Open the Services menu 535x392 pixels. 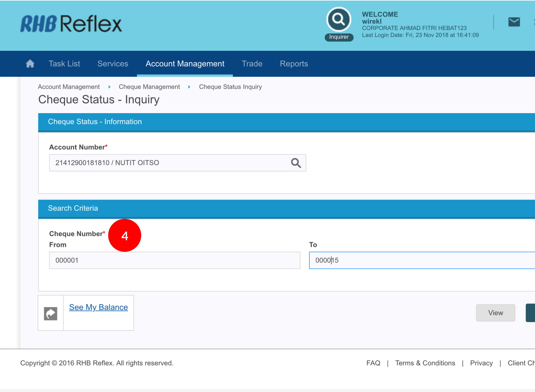(x=113, y=64)
